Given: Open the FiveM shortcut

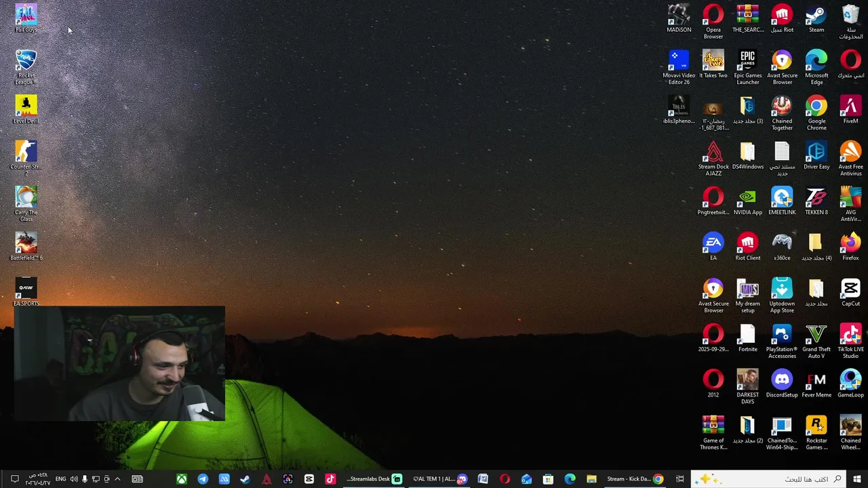Looking at the screenshot, I should (851, 109).
